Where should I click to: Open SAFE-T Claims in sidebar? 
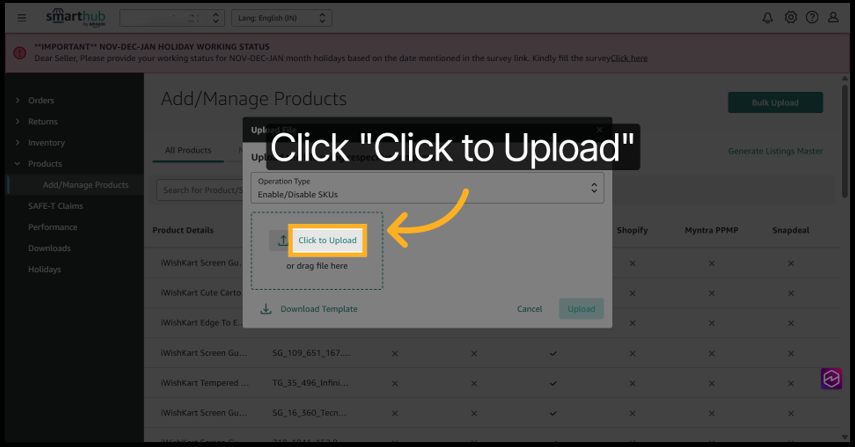click(x=55, y=206)
